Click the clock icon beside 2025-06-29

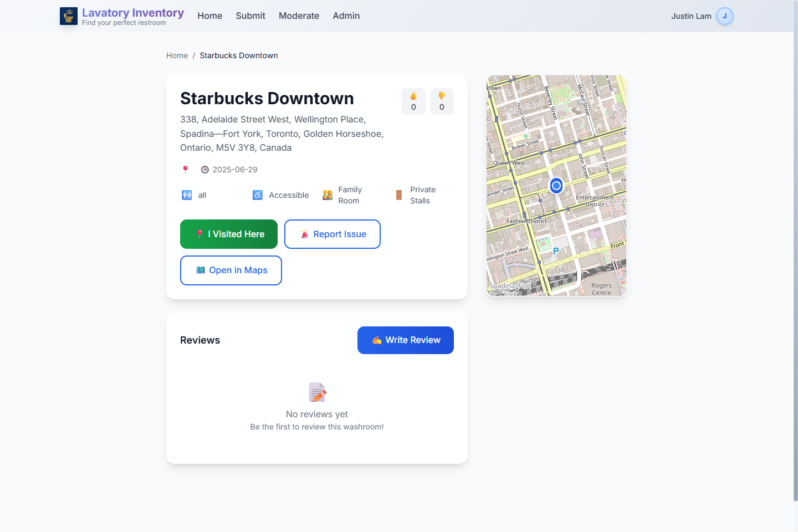click(205, 170)
